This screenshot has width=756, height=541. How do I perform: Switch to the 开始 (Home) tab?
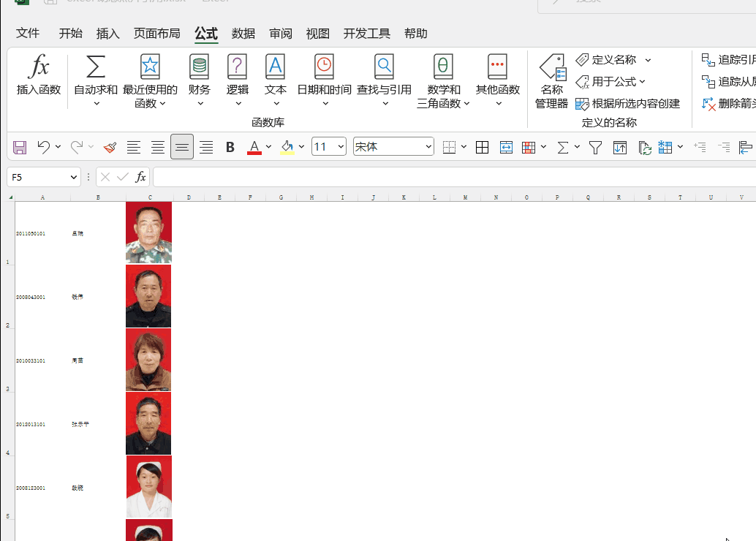[70, 34]
